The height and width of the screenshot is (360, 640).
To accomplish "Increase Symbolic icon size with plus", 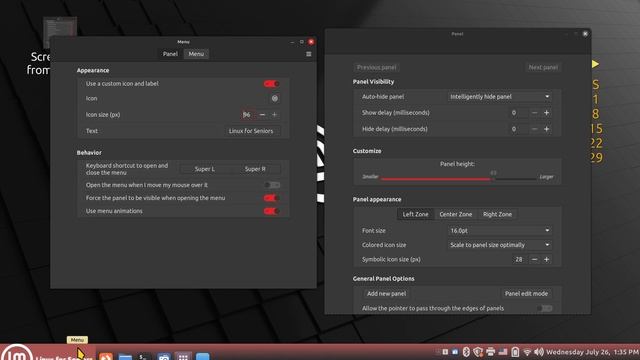I will [547, 259].
